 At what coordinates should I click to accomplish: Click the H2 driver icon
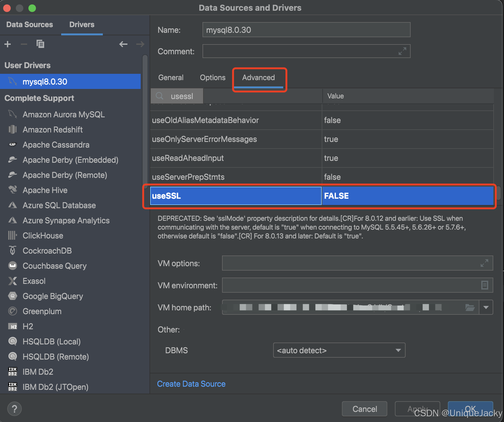pos(13,326)
